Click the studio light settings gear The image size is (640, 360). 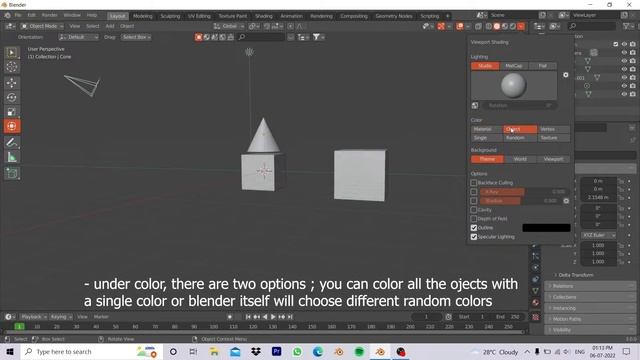coord(566,75)
